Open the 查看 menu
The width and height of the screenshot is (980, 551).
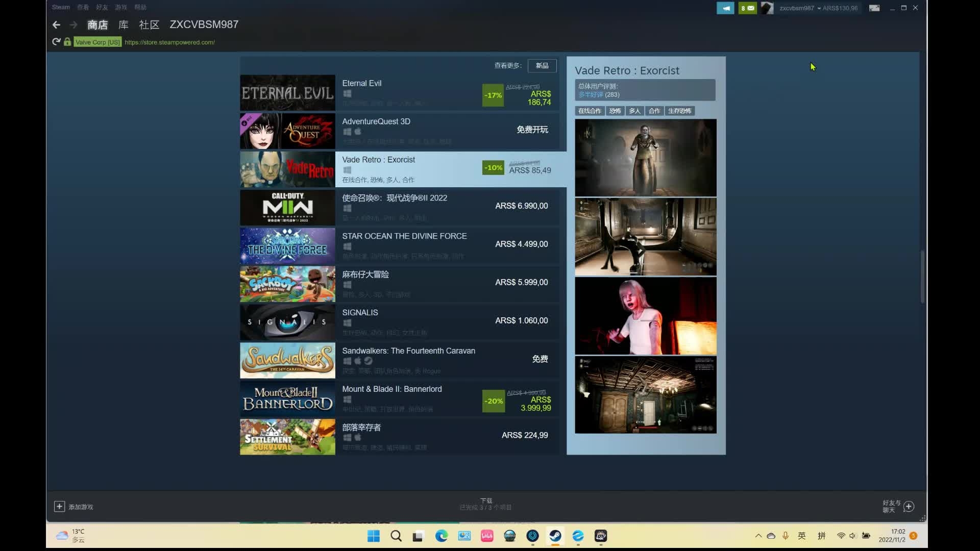(x=83, y=7)
